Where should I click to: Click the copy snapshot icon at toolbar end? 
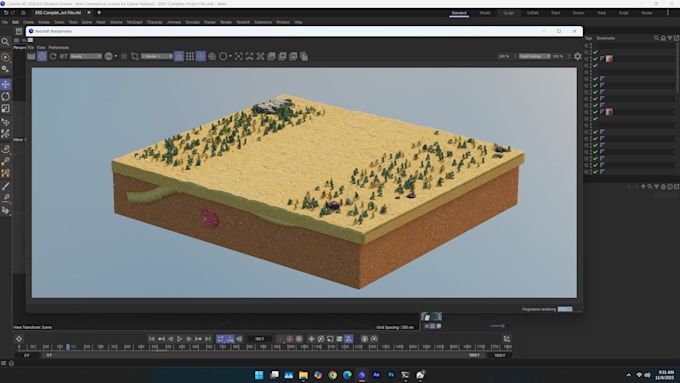304,56
